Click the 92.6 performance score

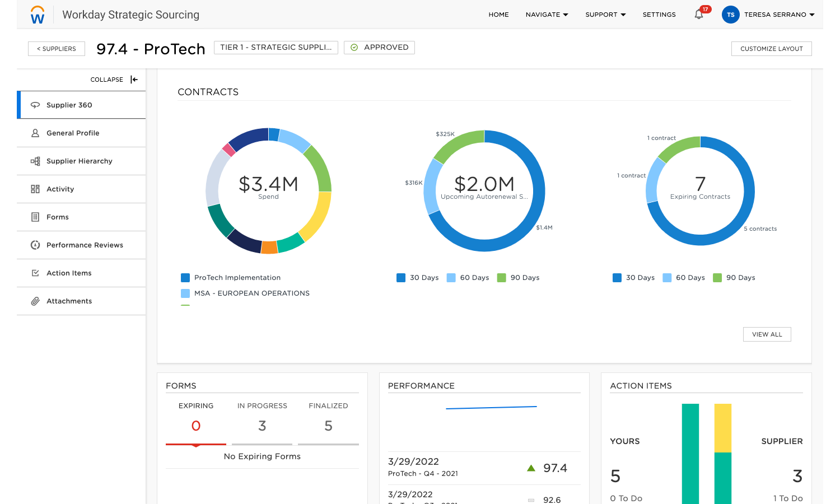pos(552,500)
